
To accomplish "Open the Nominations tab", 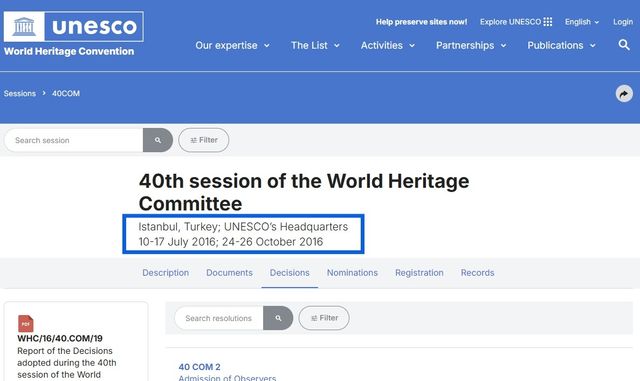I will pyautogui.click(x=352, y=273).
